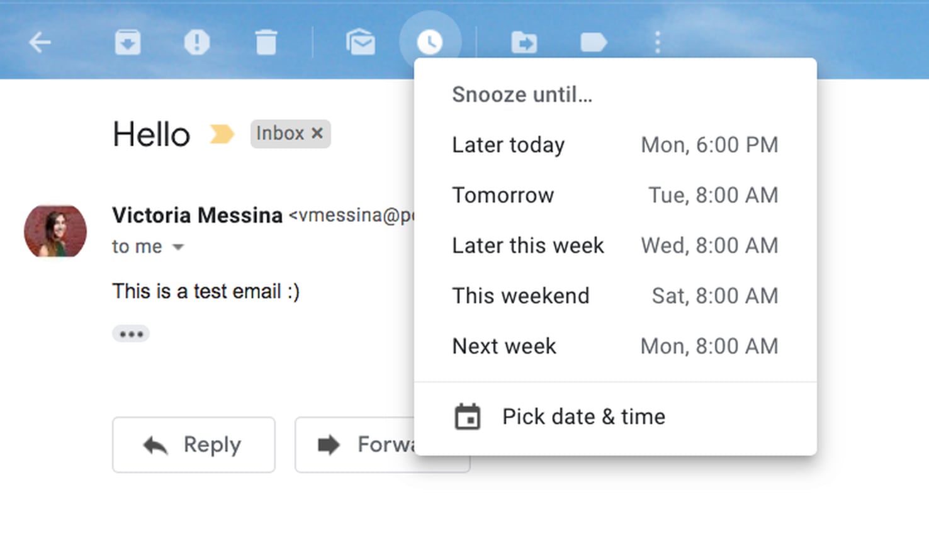The image size is (929, 560).
Task: Select the Next week snooze option
Action: (614, 346)
